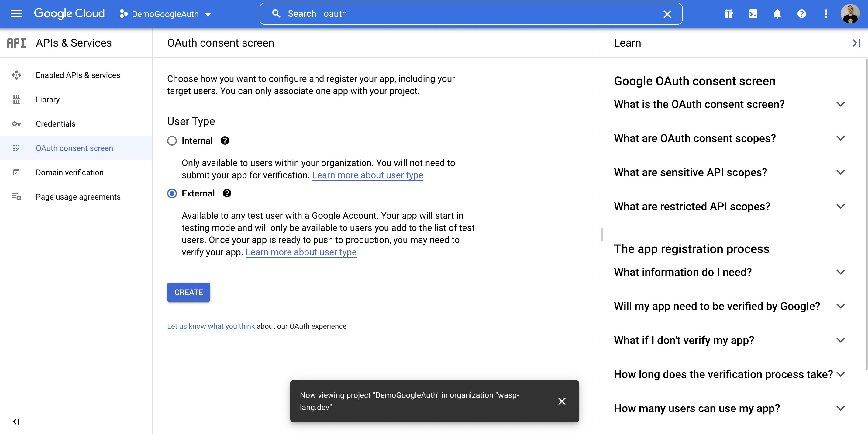Viewport: 868px width, 434px height.
Task: Select the Internal user type radio button
Action: [x=172, y=141]
